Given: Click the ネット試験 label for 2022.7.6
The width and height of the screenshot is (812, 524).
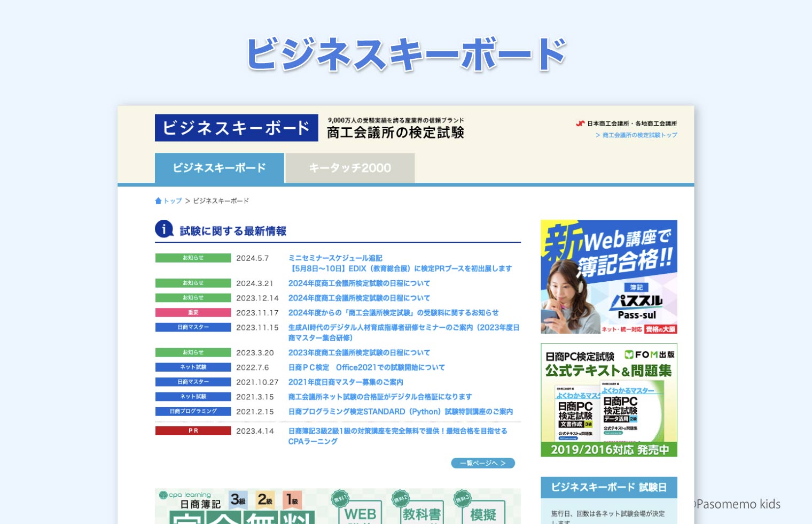Looking at the screenshot, I should click(x=193, y=367).
